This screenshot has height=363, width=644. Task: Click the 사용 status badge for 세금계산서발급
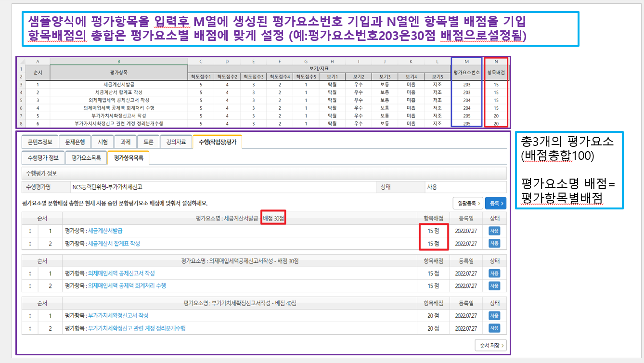tap(494, 231)
